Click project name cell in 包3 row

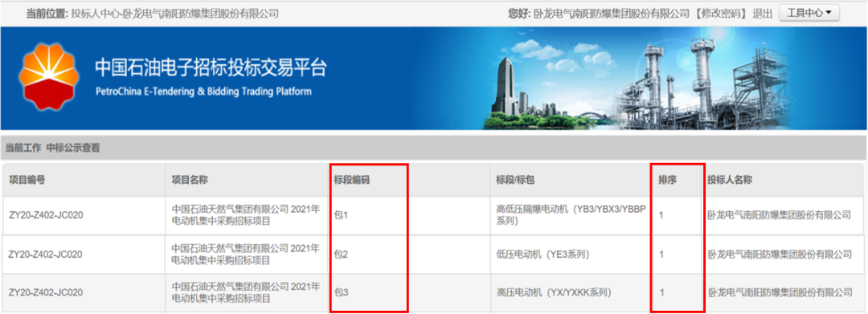pyautogui.click(x=246, y=292)
